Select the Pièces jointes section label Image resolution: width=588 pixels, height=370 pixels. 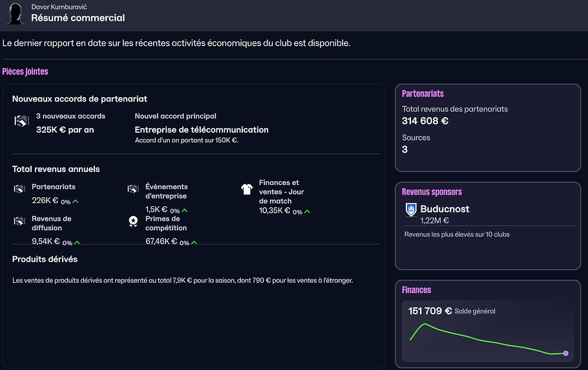(x=25, y=72)
